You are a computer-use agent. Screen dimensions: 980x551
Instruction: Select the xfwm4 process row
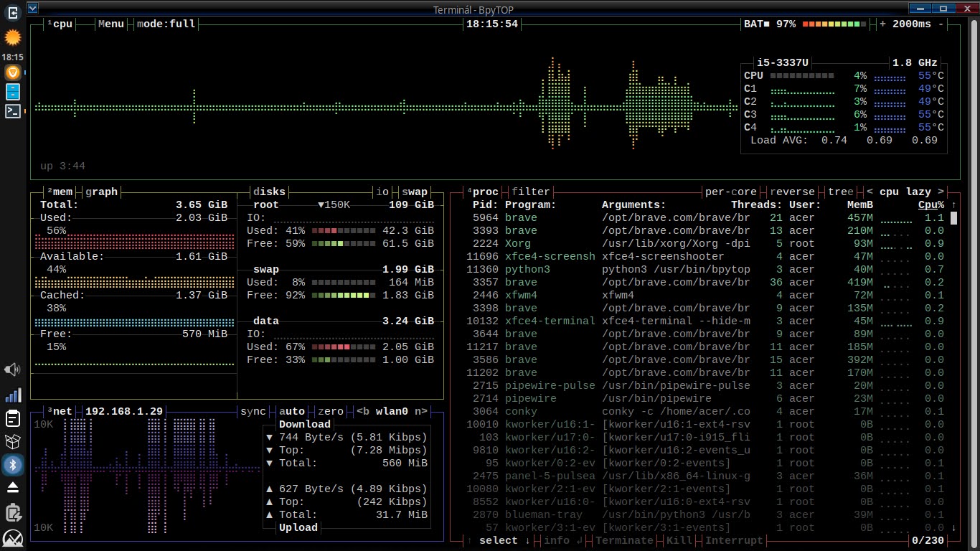[x=705, y=295]
